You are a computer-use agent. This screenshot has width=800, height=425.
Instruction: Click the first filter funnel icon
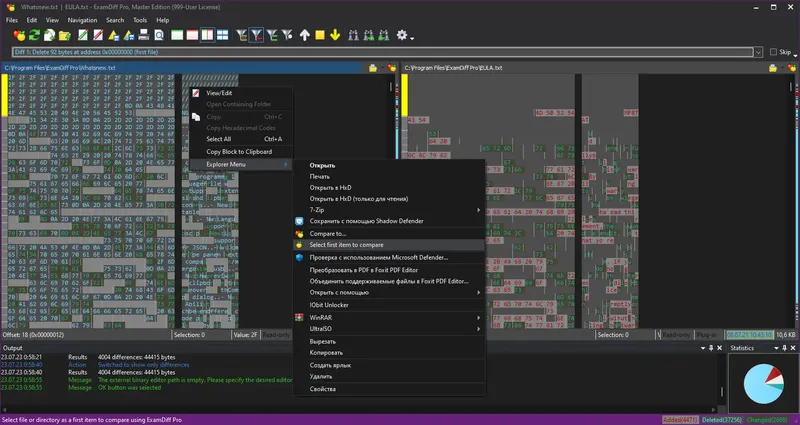241,35
